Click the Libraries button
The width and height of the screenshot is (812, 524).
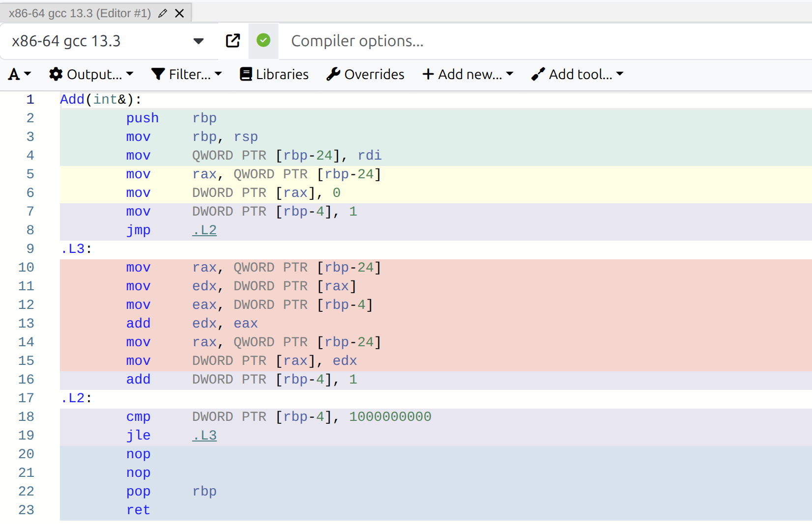click(274, 74)
